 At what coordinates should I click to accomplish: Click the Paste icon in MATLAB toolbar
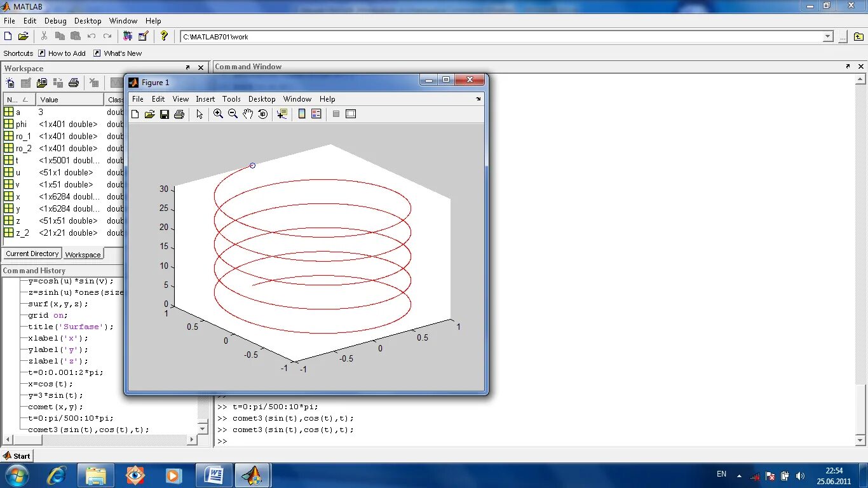(x=76, y=36)
